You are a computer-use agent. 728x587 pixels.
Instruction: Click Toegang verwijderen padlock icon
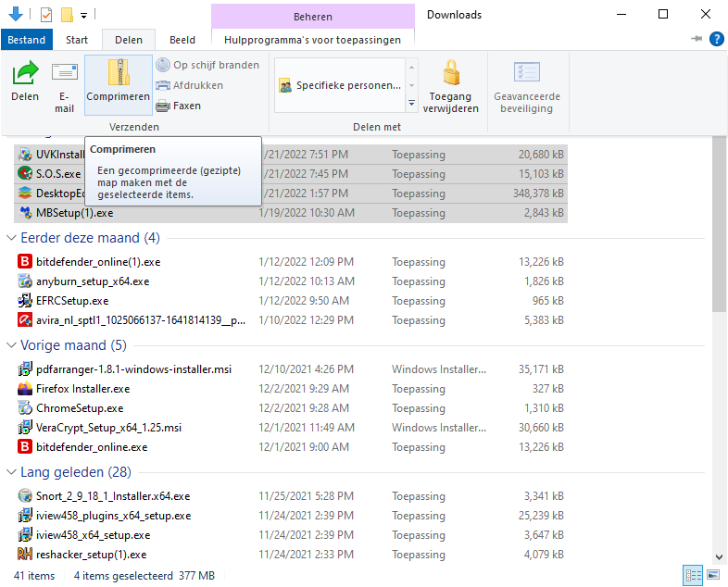451,74
